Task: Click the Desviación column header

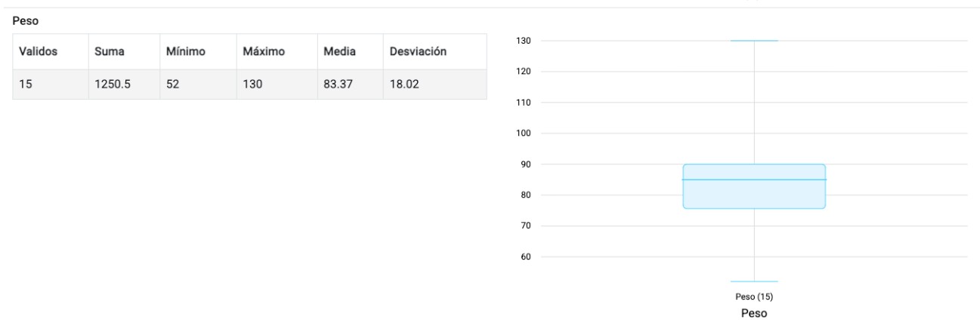Action: pyautogui.click(x=434, y=51)
